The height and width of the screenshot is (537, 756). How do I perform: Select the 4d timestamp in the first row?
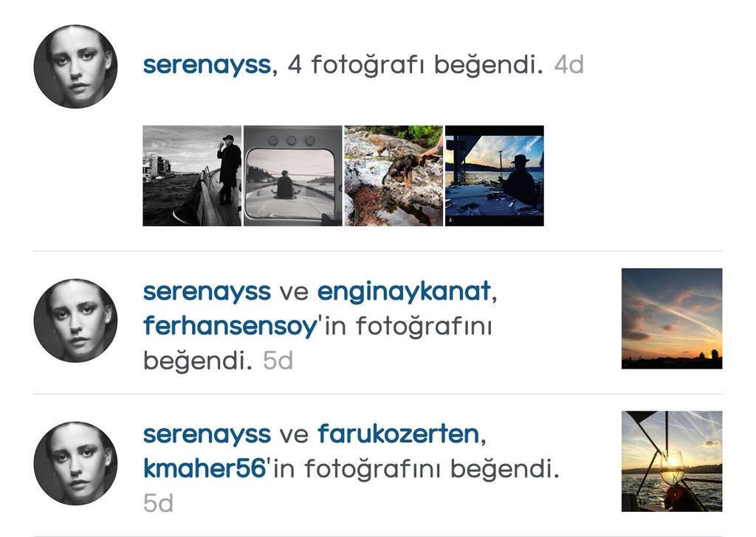[x=569, y=65]
